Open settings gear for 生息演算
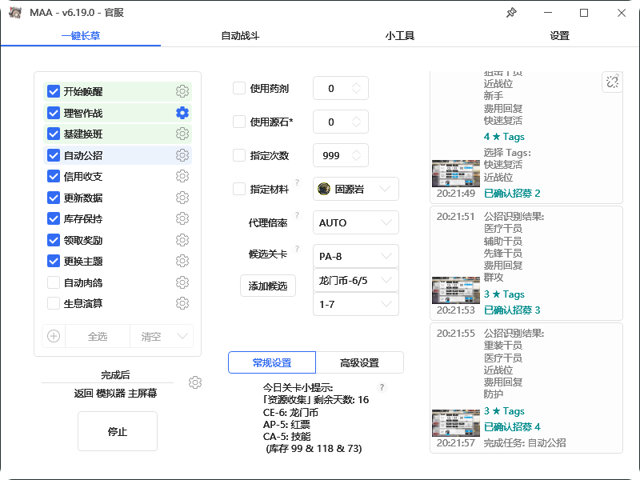 click(182, 303)
